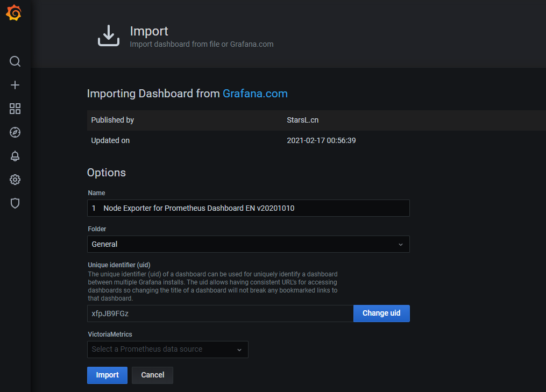Open the Create plus menu in the sidebar
The image size is (546, 392).
[x=15, y=85]
